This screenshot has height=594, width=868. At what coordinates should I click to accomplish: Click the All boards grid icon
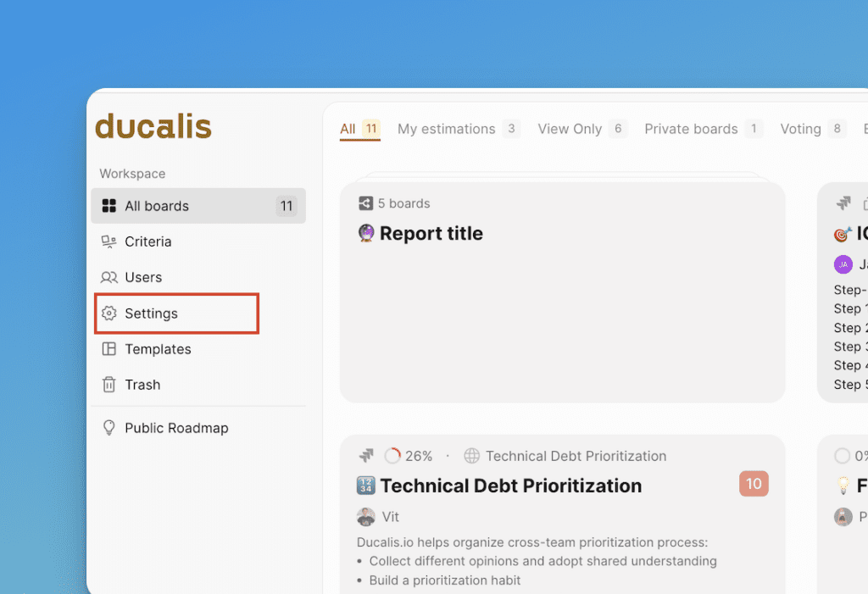(x=108, y=206)
